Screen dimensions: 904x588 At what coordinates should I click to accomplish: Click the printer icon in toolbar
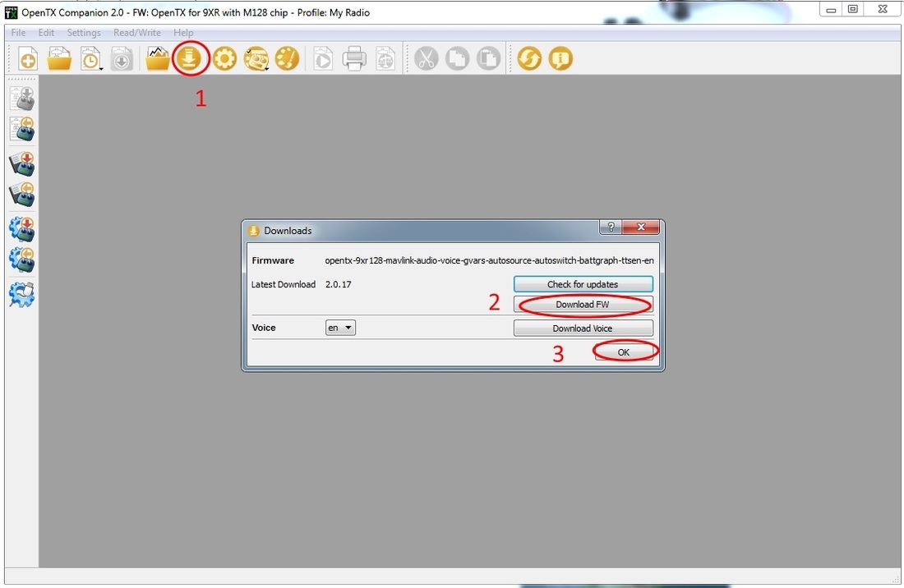[354, 59]
